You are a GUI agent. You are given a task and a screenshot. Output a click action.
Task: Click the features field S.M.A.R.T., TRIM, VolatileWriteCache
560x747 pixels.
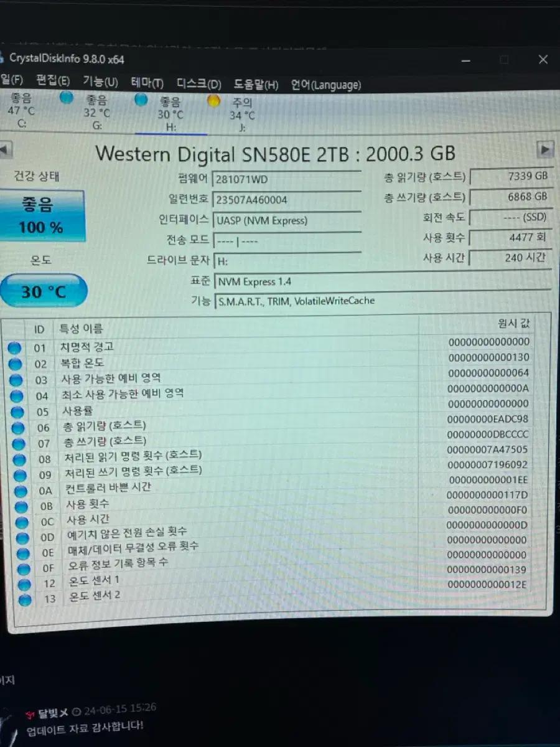pos(382,301)
